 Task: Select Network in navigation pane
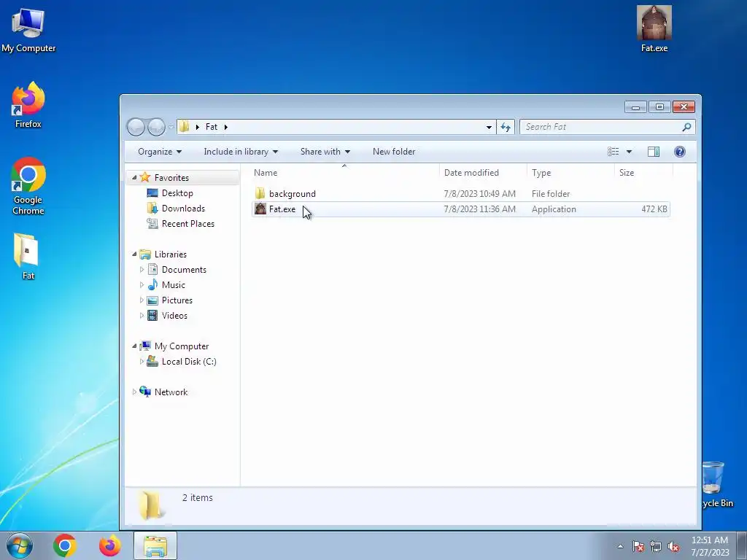tap(171, 392)
